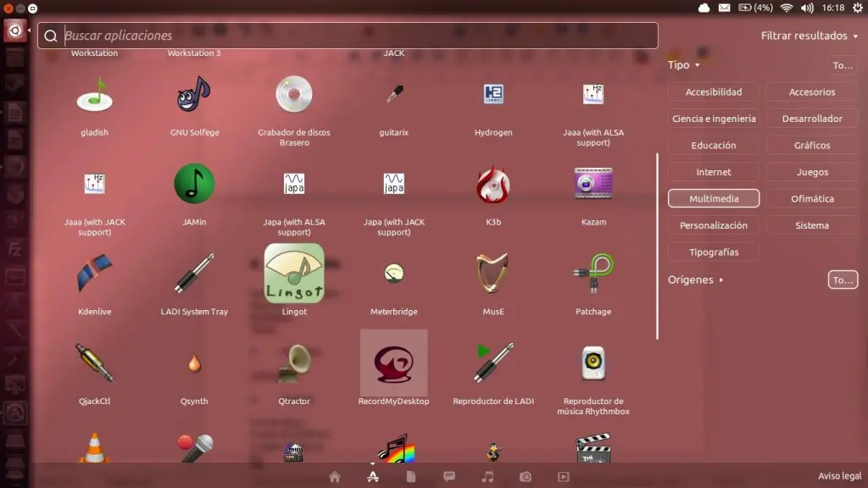This screenshot has width=868, height=488.
Task: Toggle the Educación filter
Action: click(x=714, y=145)
